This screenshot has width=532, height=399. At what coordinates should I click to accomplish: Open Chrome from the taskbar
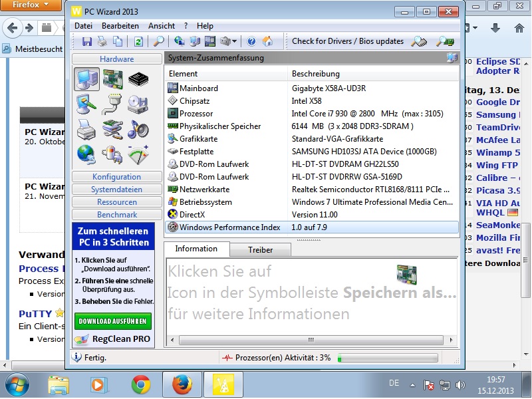pyautogui.click(x=141, y=385)
